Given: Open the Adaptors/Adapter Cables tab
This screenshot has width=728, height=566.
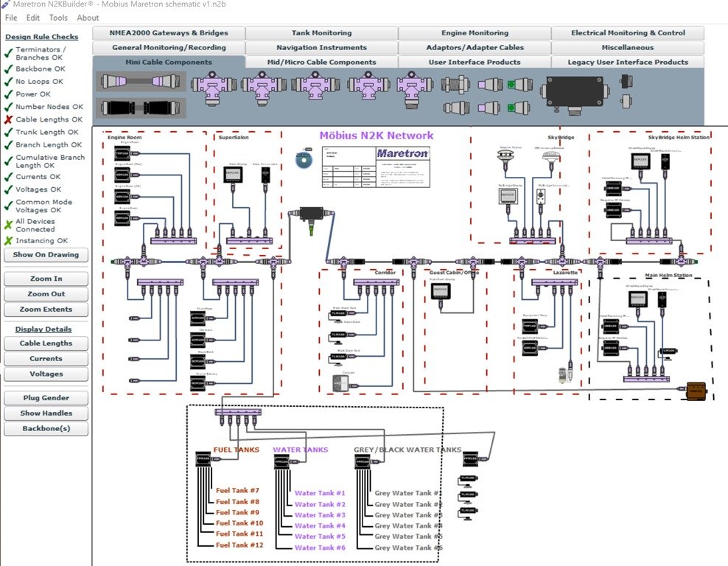Looking at the screenshot, I should [475, 47].
